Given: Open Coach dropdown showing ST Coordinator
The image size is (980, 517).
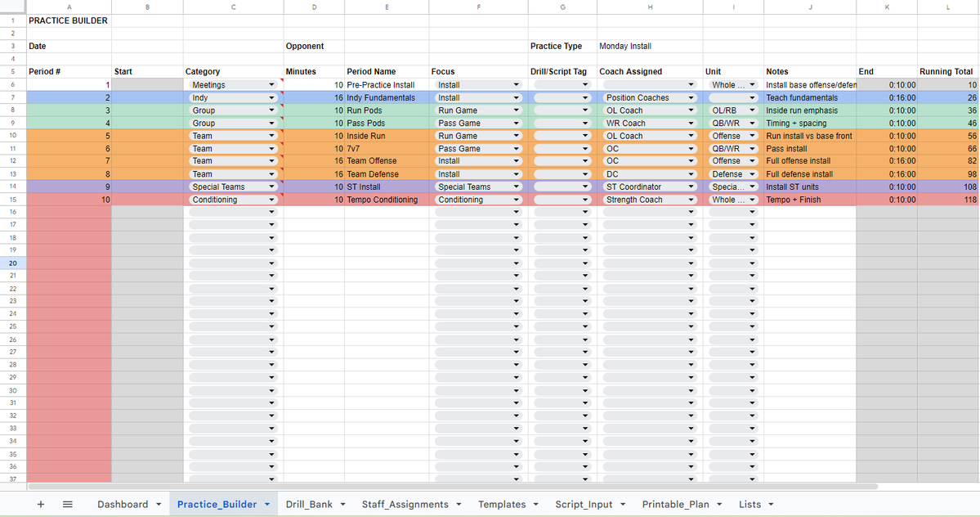Looking at the screenshot, I should (649, 187).
